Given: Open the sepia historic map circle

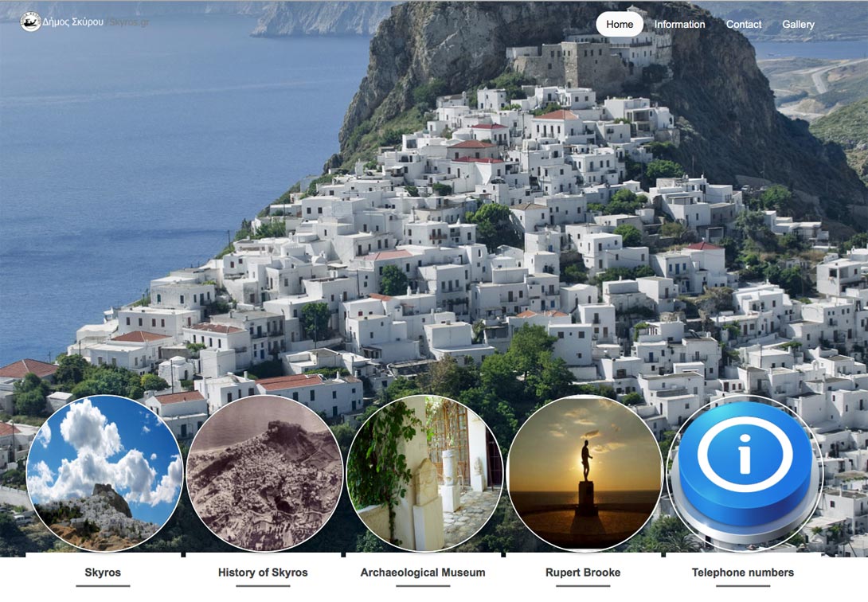Looking at the screenshot, I should pos(264,474).
